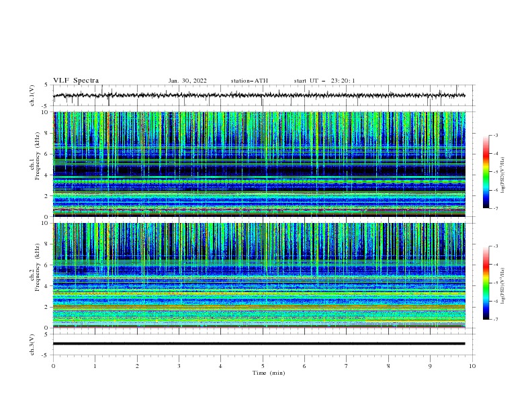Click time-axis tick label "3"
The image size is (532, 411).
[x=179, y=366]
